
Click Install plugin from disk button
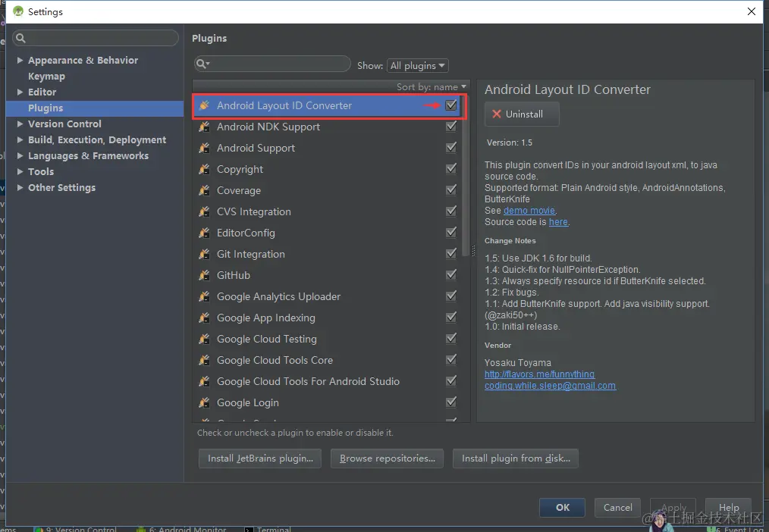[516, 458]
